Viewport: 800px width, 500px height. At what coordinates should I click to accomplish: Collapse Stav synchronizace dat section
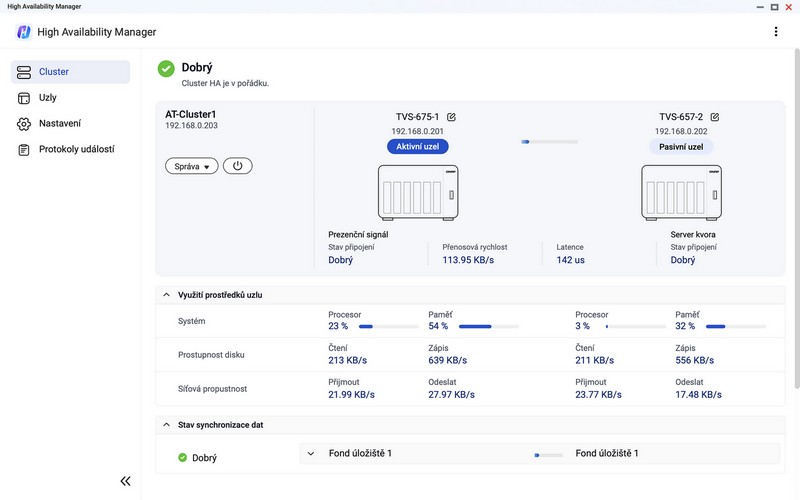166,424
